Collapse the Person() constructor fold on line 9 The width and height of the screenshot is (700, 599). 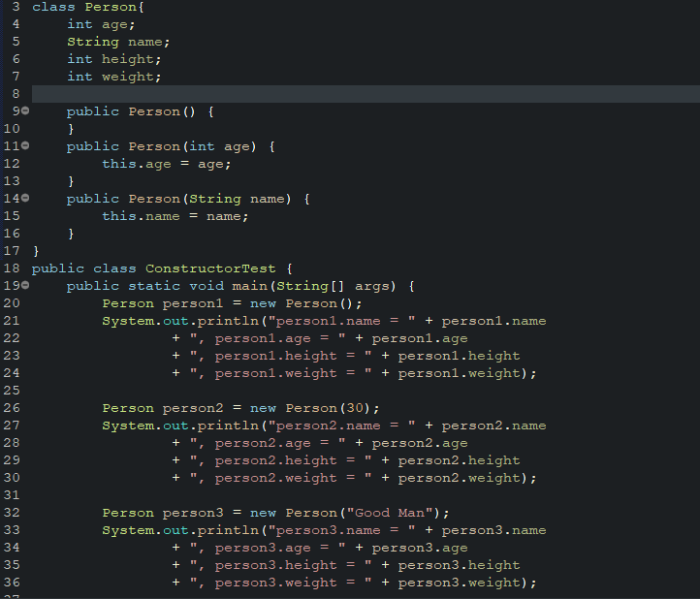pos(25,110)
